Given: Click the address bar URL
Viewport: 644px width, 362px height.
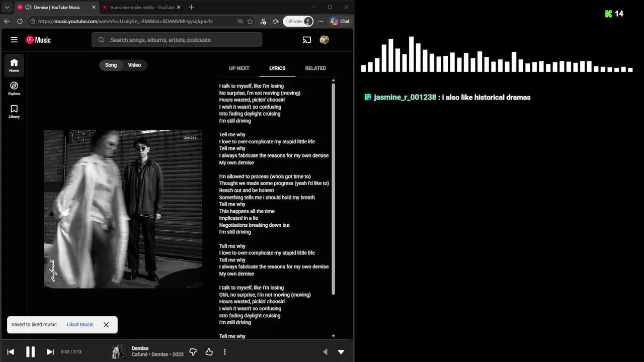Looking at the screenshot, I should 125,21.
